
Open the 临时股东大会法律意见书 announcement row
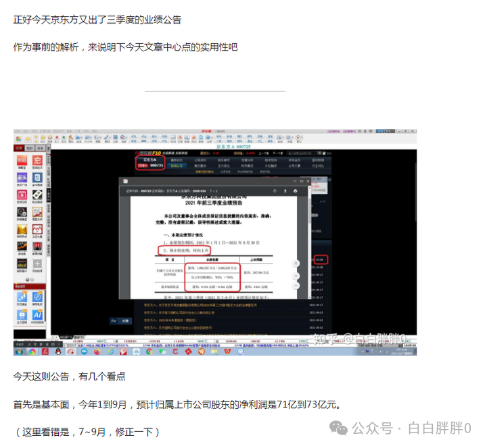[233, 305]
